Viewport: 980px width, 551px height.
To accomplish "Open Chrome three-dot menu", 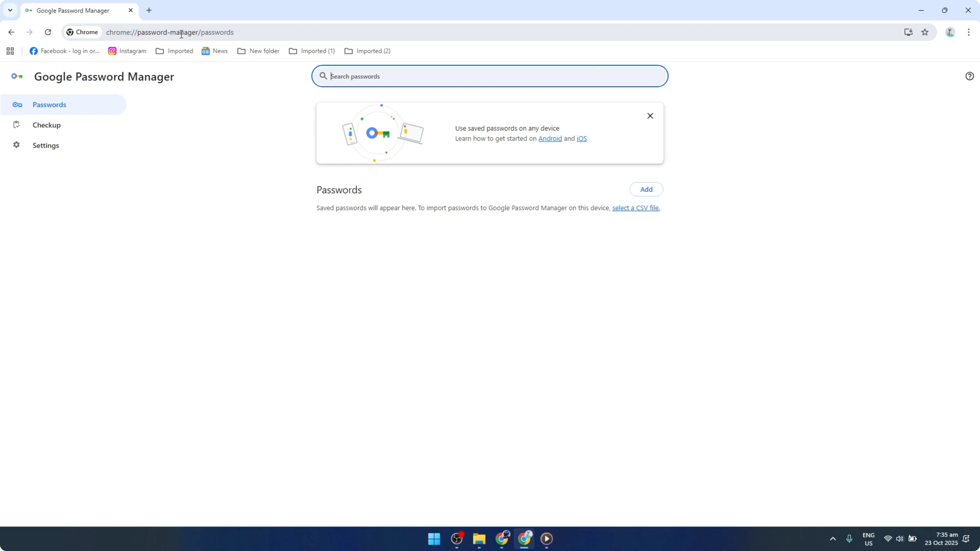I will (x=969, y=32).
